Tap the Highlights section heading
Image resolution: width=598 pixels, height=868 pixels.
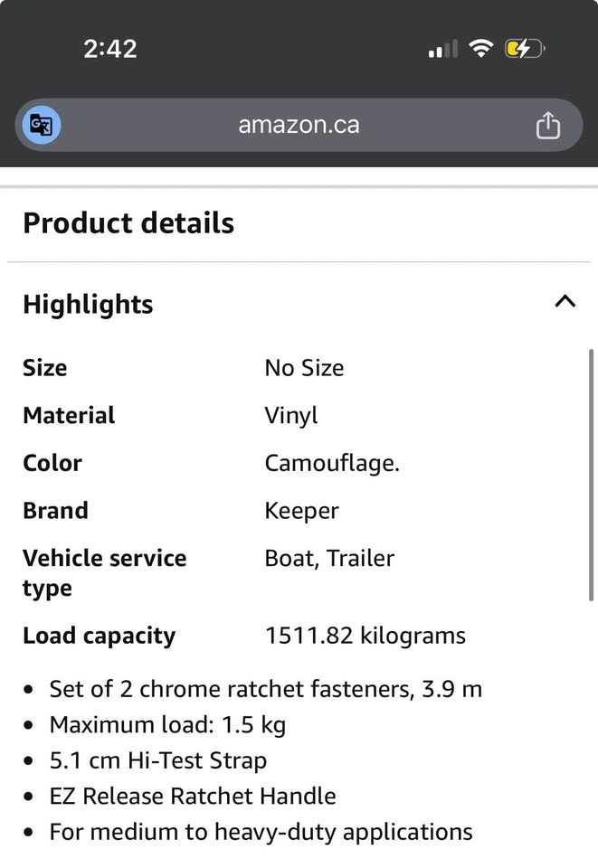[x=88, y=305]
